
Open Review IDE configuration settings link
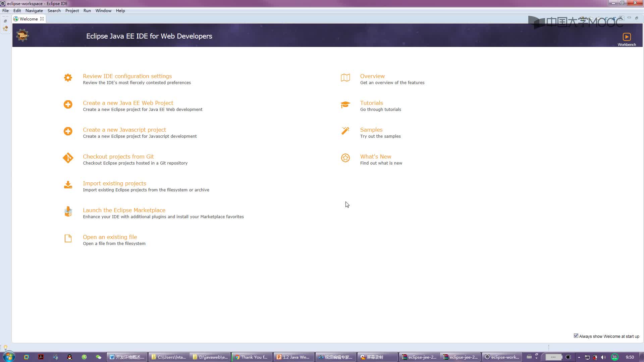(127, 76)
